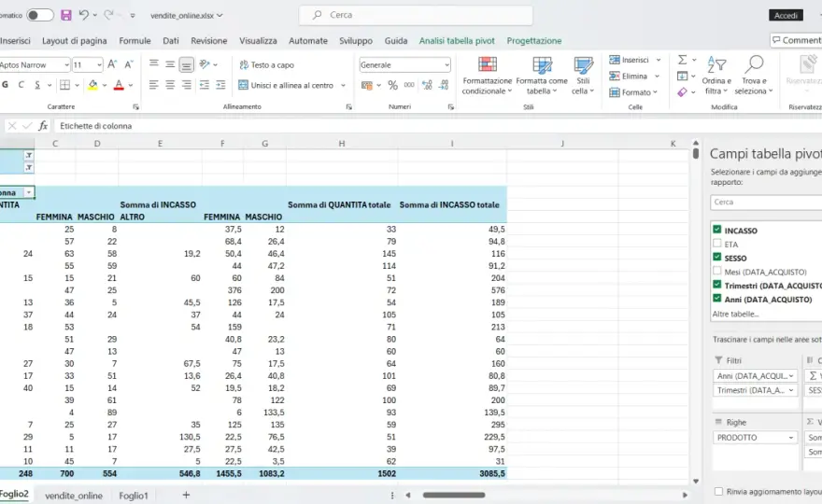The image size is (822, 504).
Task: Click the AutoSum sigma icon
Action: tap(682, 60)
